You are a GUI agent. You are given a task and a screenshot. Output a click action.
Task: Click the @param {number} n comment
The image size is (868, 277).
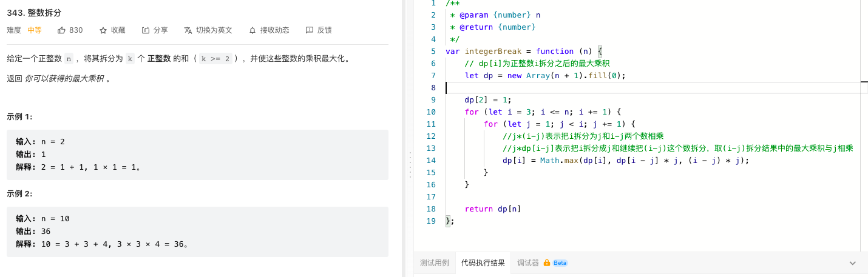pyautogui.click(x=495, y=15)
